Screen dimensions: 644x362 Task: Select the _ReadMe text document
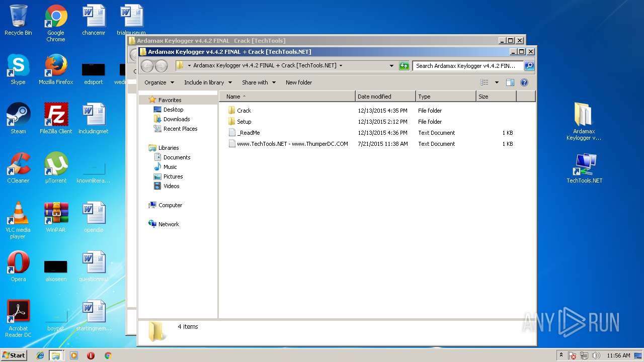pos(244,133)
